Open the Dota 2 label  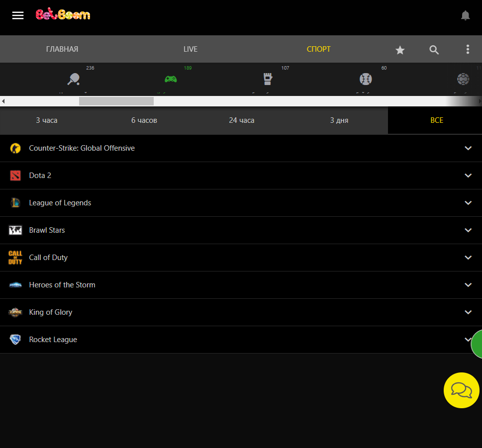click(x=40, y=176)
